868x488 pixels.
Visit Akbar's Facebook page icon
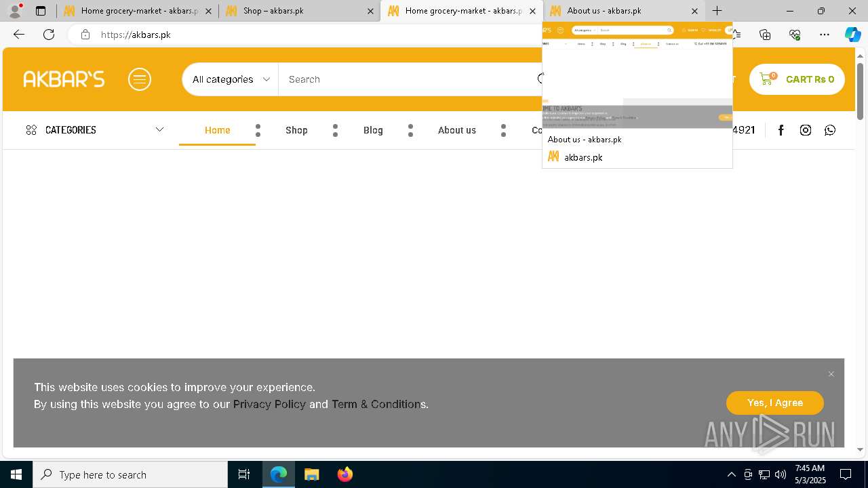click(781, 130)
